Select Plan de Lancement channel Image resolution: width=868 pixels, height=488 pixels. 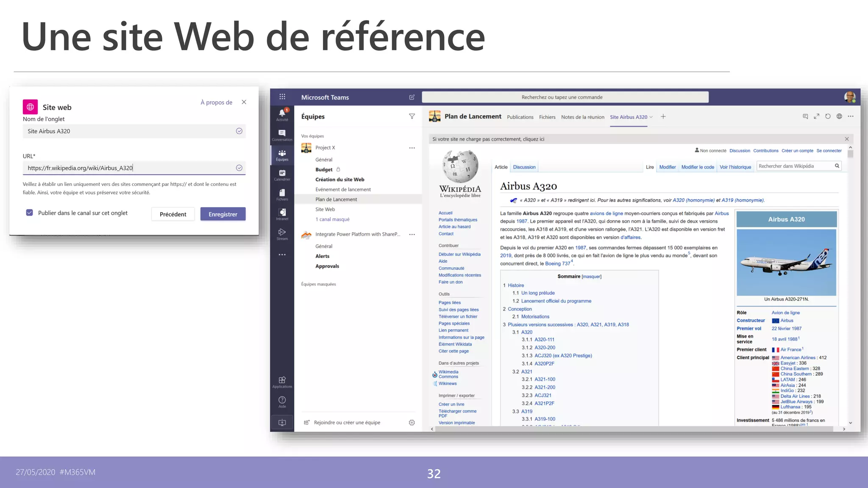coord(336,200)
